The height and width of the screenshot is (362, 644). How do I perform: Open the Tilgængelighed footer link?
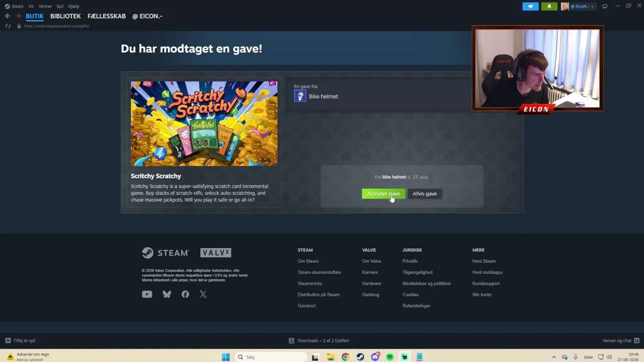coord(418,273)
